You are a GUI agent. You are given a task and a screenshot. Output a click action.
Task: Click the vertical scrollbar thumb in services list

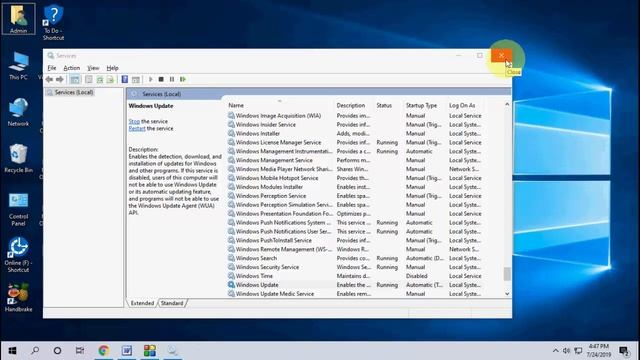[507, 274]
